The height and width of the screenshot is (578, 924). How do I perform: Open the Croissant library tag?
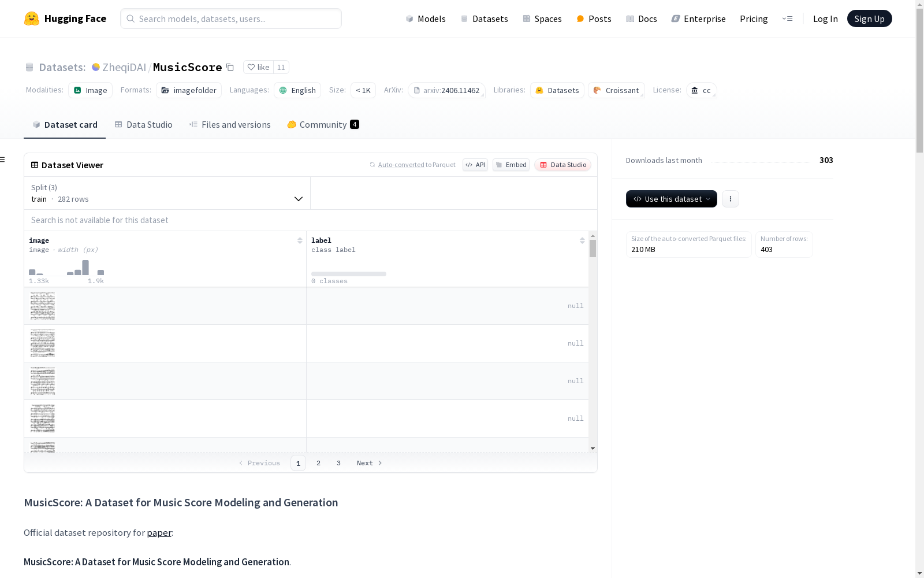tap(616, 90)
